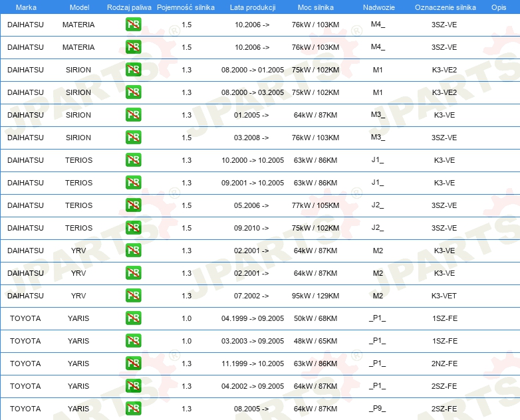This screenshot has width=520, height=420.
Task: Click fuel icon in TERIOS 09.2001 -> 10.2005 row
Action: tap(133, 182)
